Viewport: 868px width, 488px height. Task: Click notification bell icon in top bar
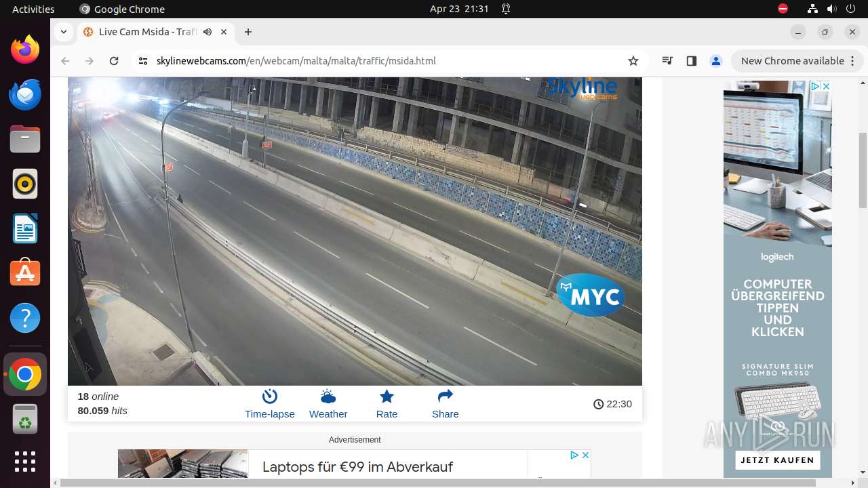coord(506,9)
